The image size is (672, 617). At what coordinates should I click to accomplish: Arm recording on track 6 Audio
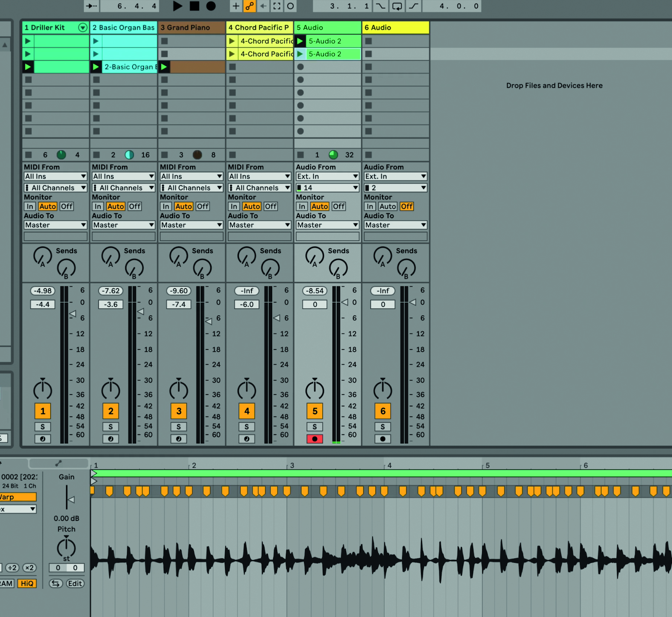[383, 439]
